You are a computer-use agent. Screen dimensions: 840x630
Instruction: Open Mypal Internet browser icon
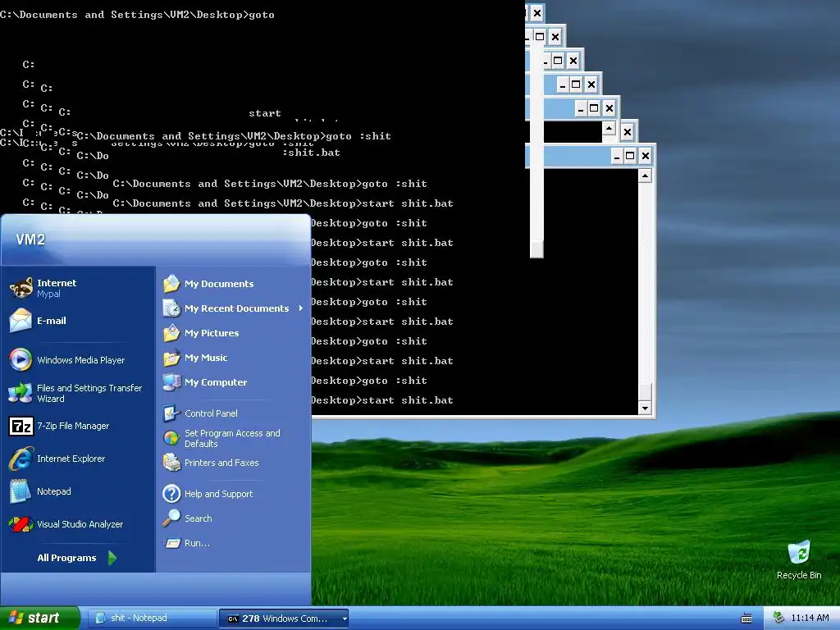coord(21,288)
